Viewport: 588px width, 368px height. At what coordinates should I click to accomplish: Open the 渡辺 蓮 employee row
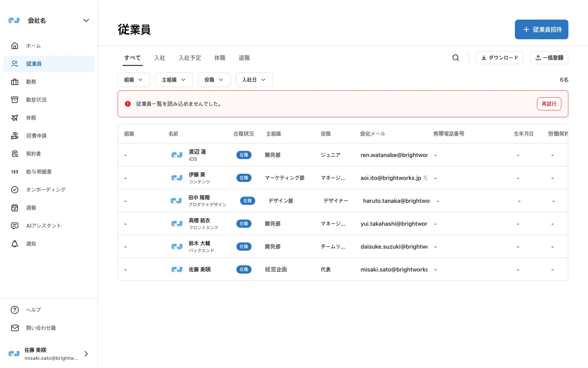343,155
